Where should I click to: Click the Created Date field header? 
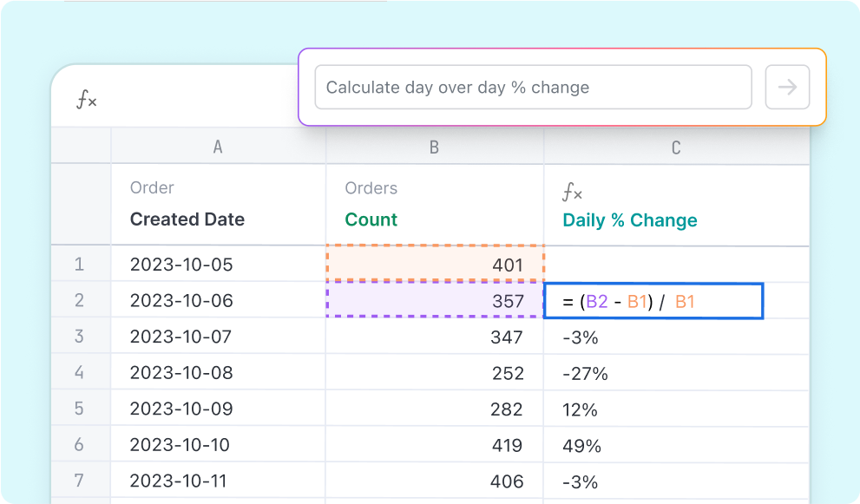187,219
